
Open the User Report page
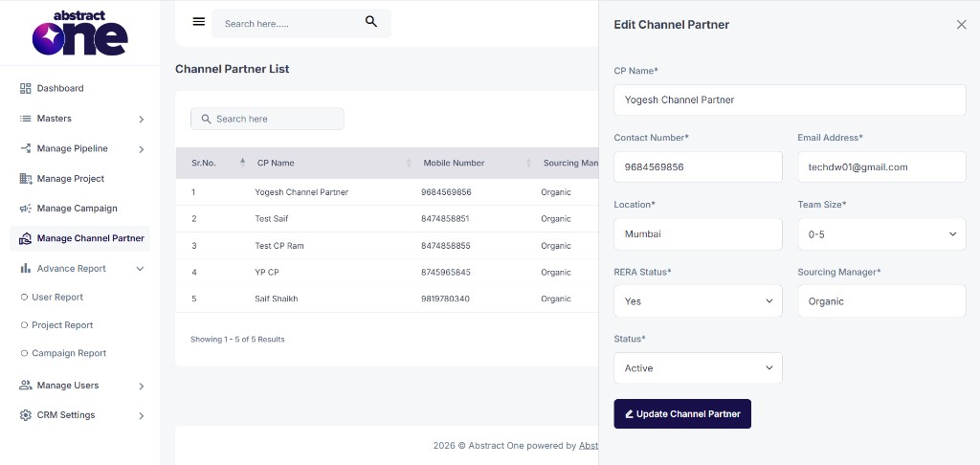point(57,297)
